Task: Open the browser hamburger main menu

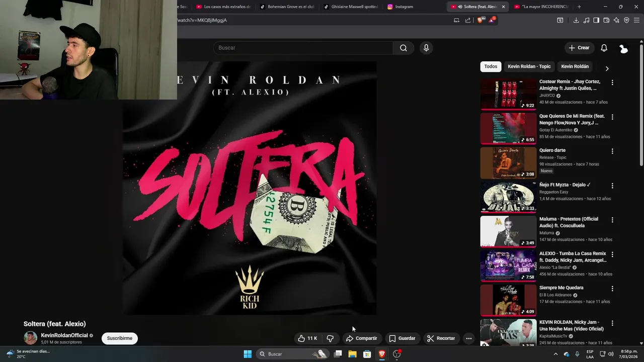Action: (x=637, y=20)
